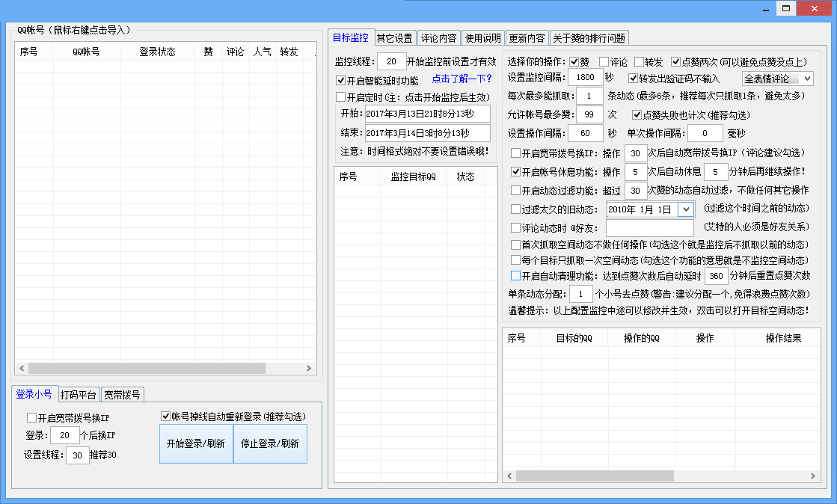Click the @好友 text input field

pyautogui.click(x=650, y=228)
